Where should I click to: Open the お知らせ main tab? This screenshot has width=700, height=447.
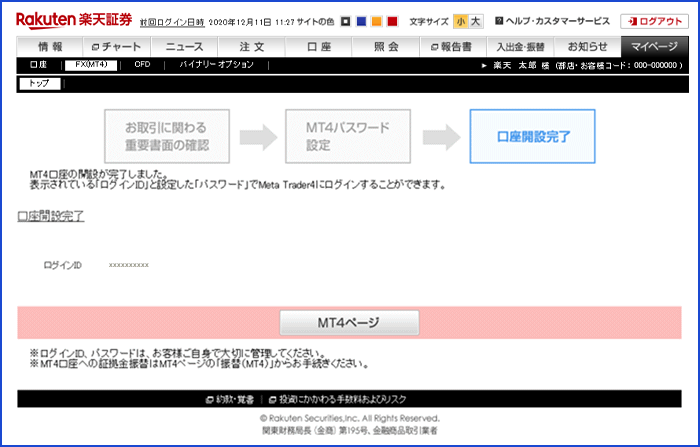[x=588, y=46]
